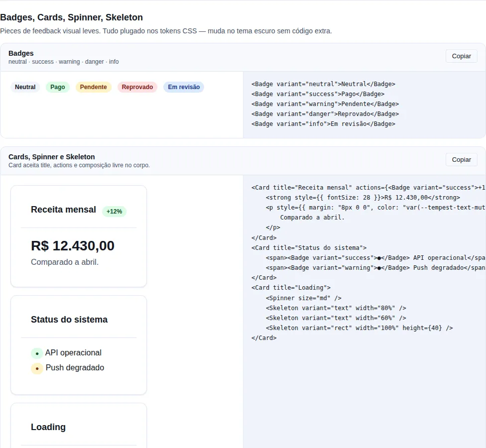Click the span code line containing Push degradado
This screenshot has height=448, width=486.
[x=375, y=268]
